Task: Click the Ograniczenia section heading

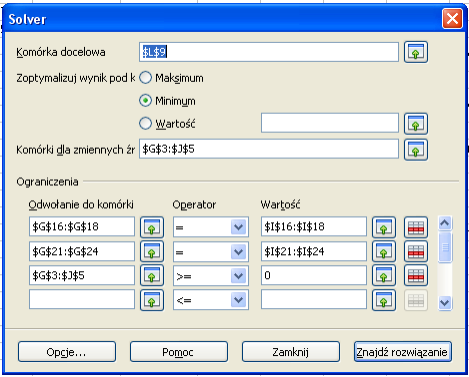Action: point(47,182)
